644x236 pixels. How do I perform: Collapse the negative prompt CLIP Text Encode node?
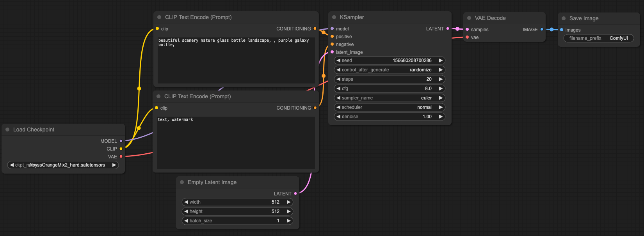[x=158, y=96]
